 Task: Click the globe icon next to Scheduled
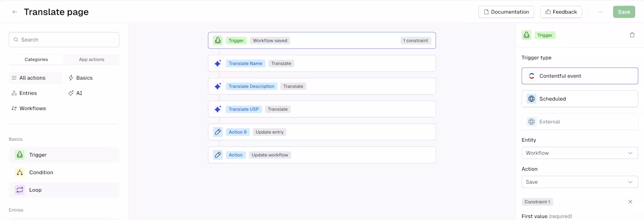coord(532,99)
